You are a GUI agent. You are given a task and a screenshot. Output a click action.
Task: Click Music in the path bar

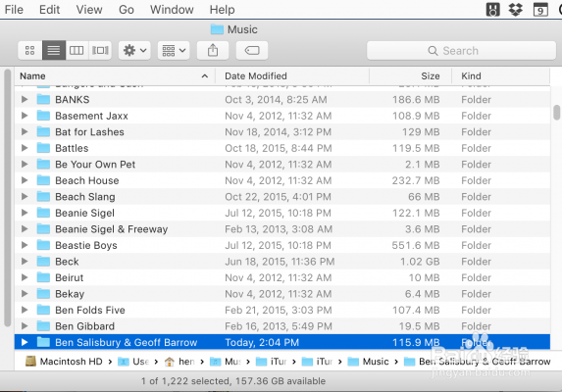click(369, 362)
